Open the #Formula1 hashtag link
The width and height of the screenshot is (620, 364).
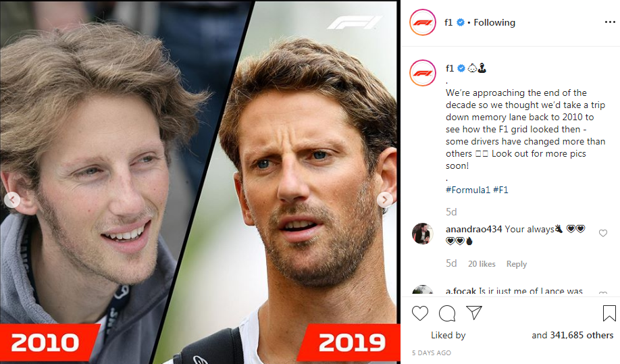[x=468, y=190]
